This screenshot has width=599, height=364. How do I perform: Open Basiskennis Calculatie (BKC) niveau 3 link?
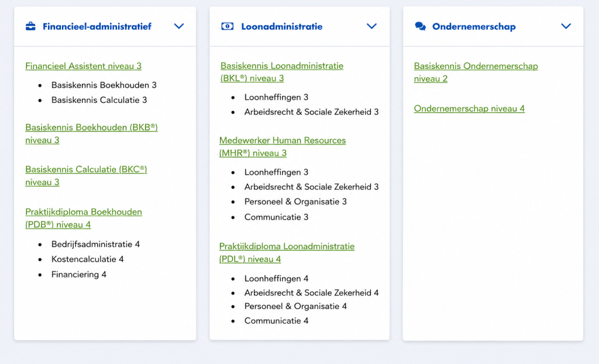coord(86,175)
